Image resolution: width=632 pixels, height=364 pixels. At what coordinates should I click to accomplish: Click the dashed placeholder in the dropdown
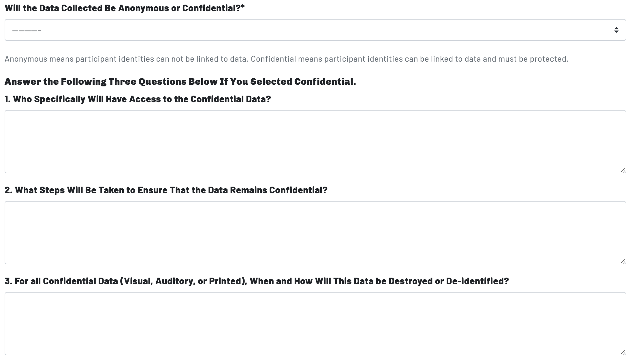(27, 31)
